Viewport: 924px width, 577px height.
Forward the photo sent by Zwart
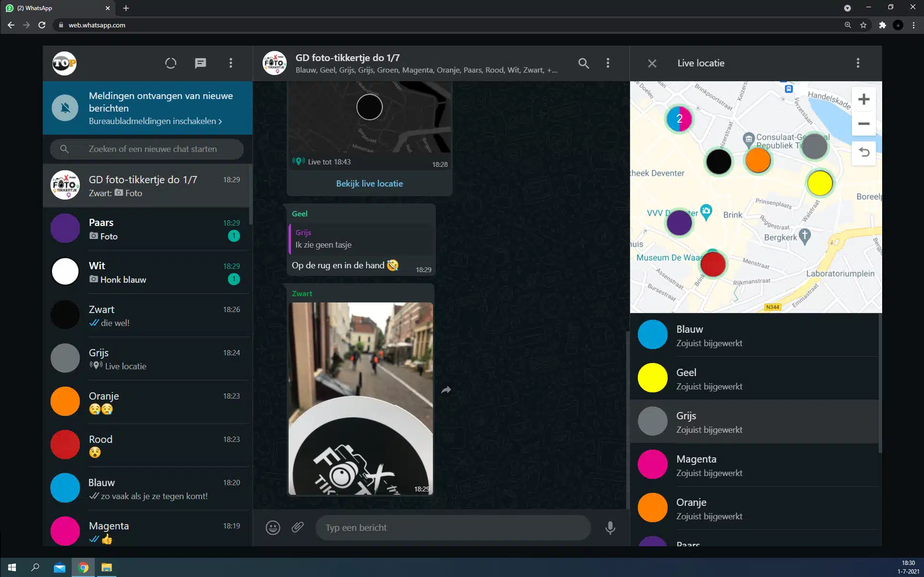[x=446, y=390]
